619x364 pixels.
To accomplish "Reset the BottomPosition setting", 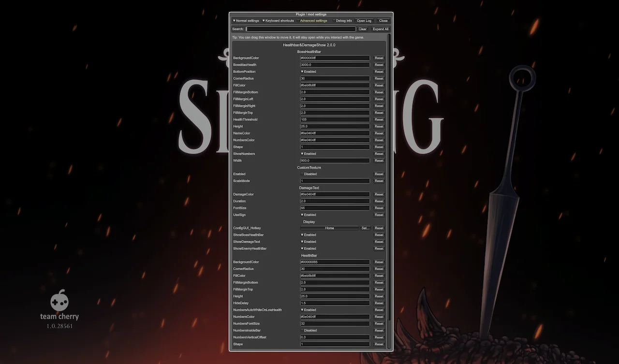I will tap(379, 72).
